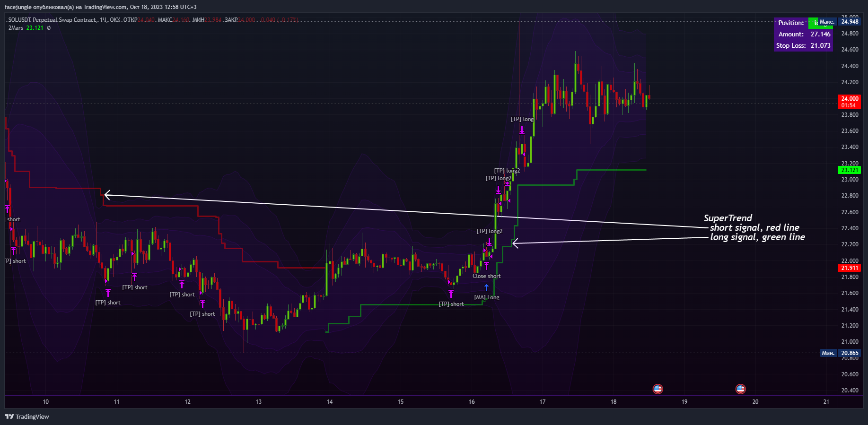Click the Мин. 20.865 price label
This screenshot has width=868, height=425.
[x=841, y=353]
